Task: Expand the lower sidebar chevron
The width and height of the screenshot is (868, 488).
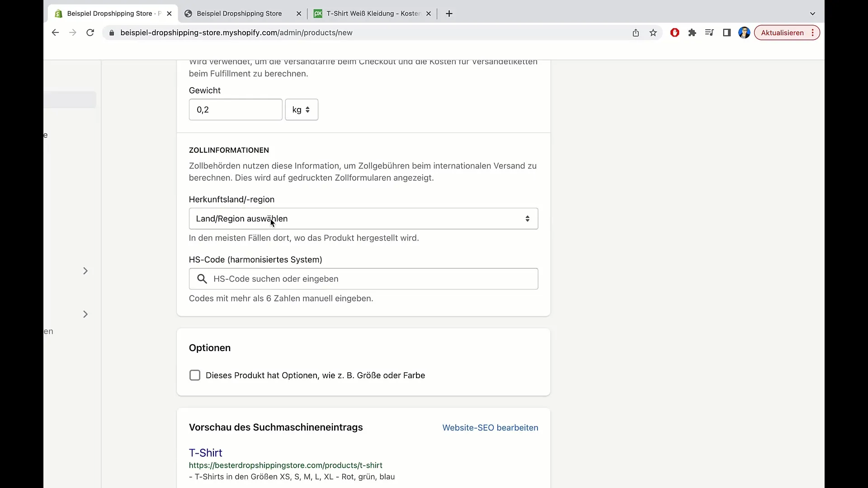Action: coord(85,314)
